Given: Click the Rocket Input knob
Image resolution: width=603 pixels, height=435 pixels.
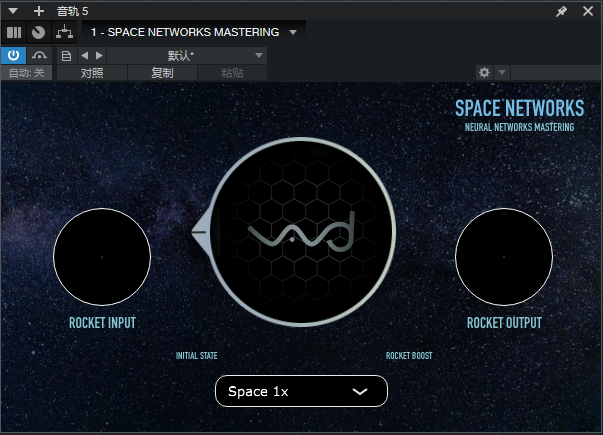Looking at the screenshot, I should click(x=102, y=257).
